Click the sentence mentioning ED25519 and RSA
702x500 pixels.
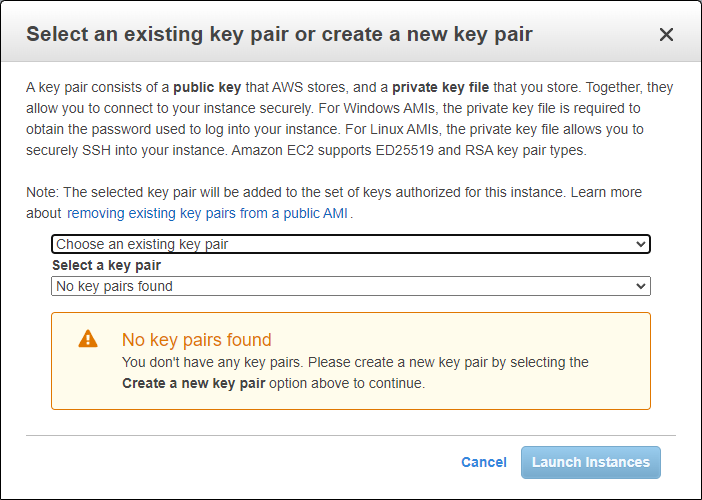[x=409, y=150]
